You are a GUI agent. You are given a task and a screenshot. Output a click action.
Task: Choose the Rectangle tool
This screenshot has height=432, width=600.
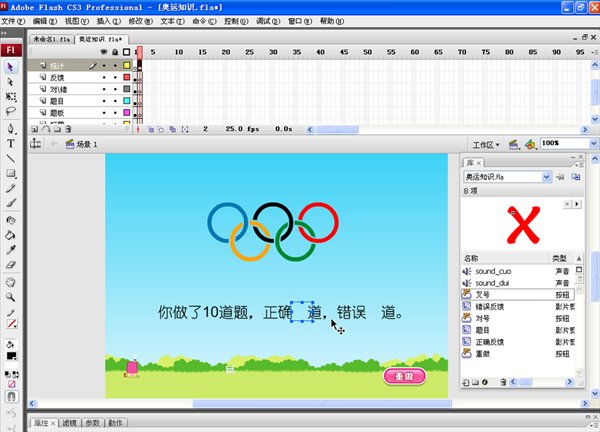11,173
